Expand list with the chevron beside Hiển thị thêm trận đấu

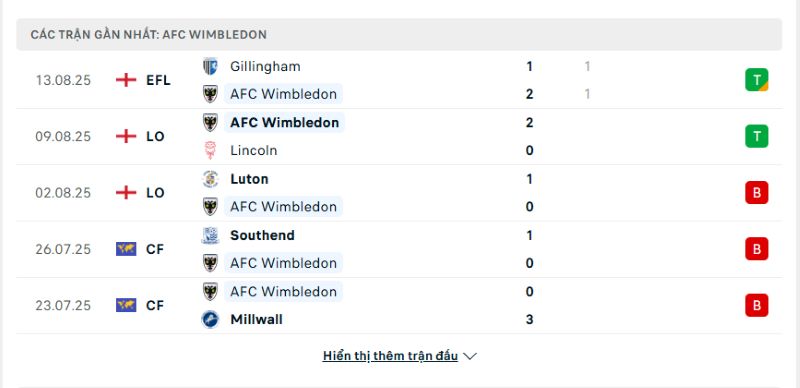point(470,356)
